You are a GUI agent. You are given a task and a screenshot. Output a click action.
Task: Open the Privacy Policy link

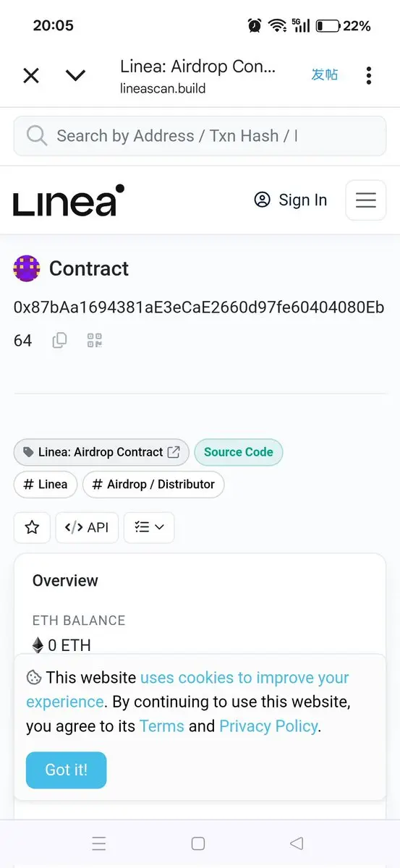click(x=268, y=726)
